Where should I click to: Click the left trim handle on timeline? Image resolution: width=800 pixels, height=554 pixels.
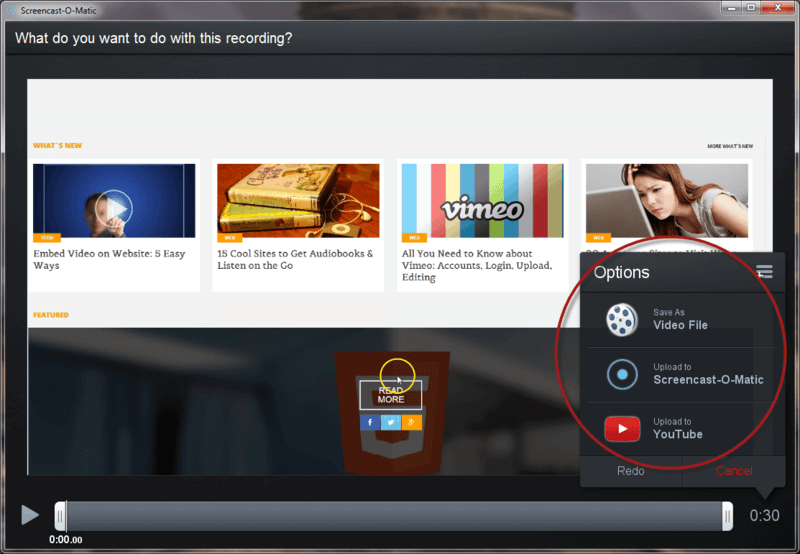pyautogui.click(x=60, y=516)
